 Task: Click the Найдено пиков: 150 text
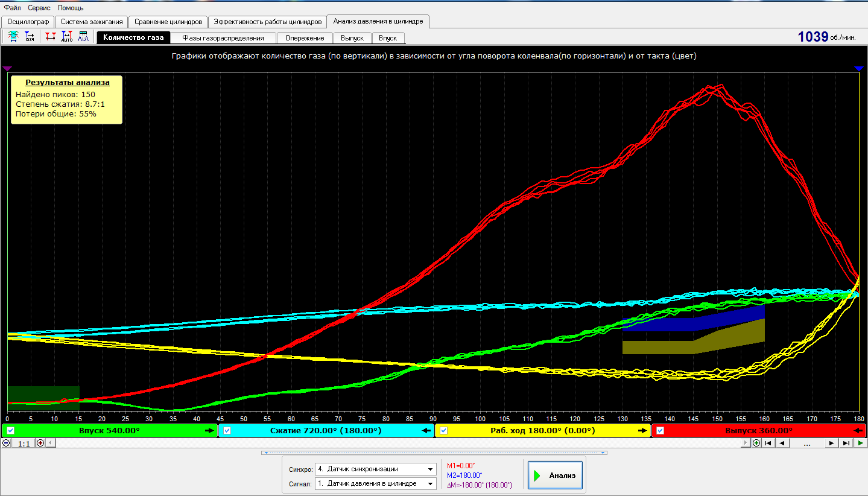(x=55, y=94)
